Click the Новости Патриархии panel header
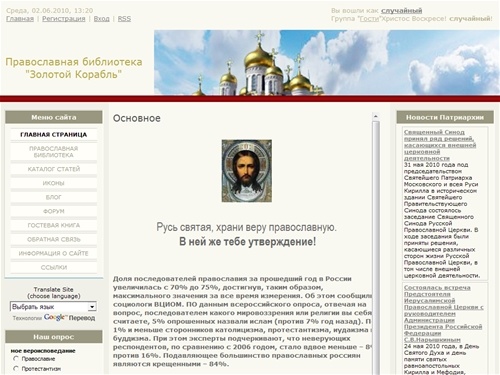500x375 pixels. (x=445, y=117)
